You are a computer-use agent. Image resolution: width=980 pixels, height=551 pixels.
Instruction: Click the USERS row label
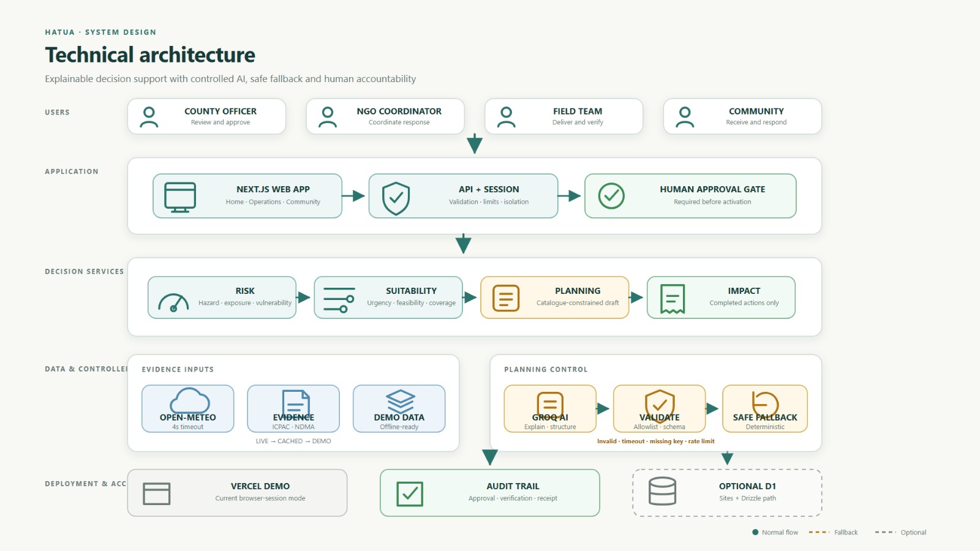click(57, 112)
